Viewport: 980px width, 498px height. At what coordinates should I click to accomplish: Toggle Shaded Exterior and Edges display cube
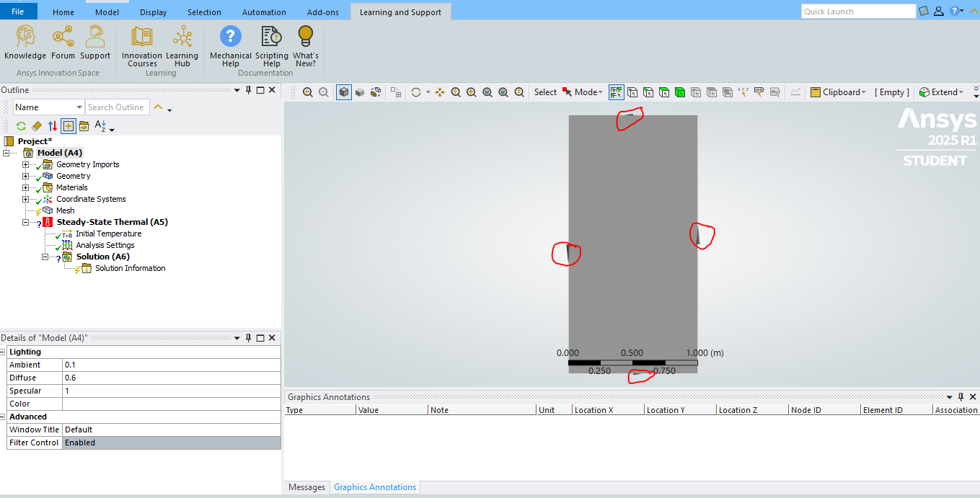[x=344, y=92]
